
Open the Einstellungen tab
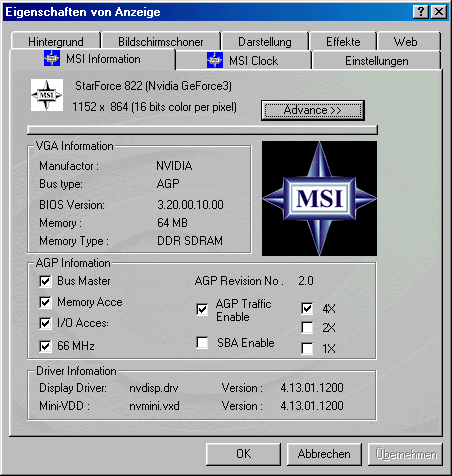(376, 61)
